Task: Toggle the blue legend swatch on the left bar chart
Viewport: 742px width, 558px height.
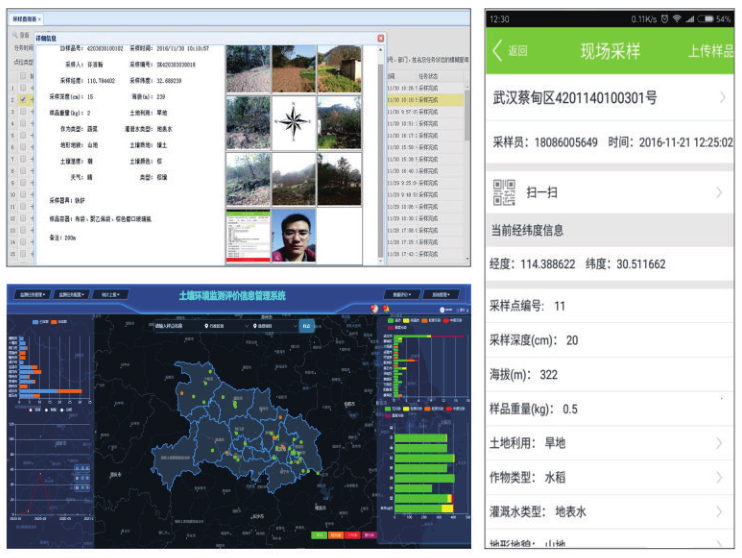Action: pos(35,322)
